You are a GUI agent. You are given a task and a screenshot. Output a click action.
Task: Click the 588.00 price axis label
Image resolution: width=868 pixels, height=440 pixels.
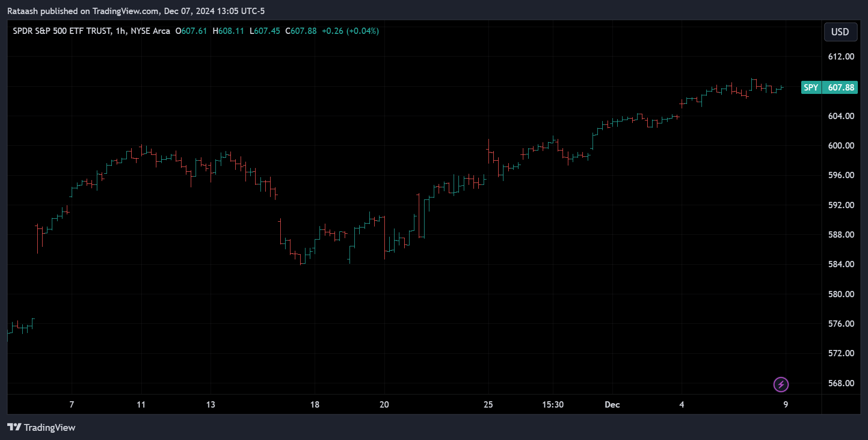[x=841, y=235]
